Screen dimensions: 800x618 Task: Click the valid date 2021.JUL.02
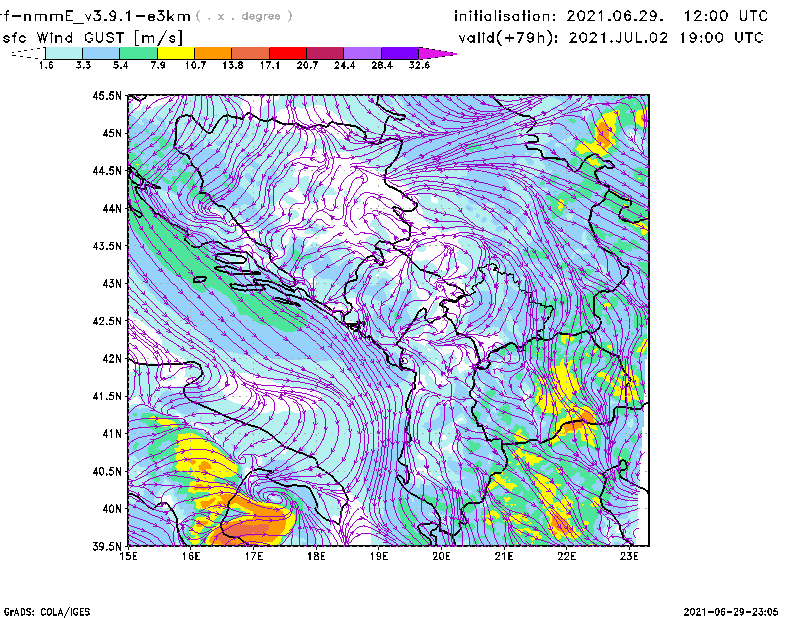[618, 38]
